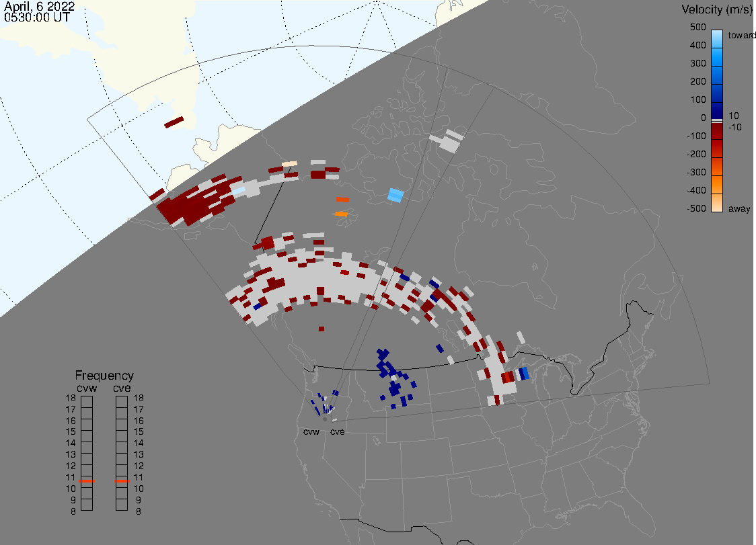This screenshot has height=545, width=756.
Task: Select the "toward" label on the velocity scale
Action: (741, 35)
